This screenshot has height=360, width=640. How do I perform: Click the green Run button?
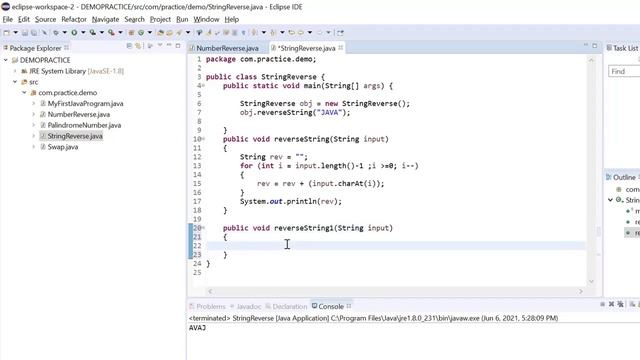[x=74, y=33]
